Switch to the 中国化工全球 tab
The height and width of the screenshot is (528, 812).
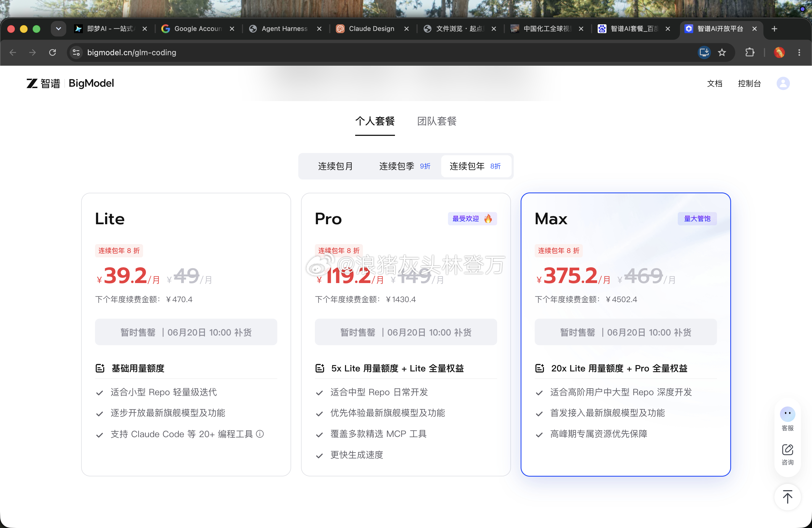(547, 29)
